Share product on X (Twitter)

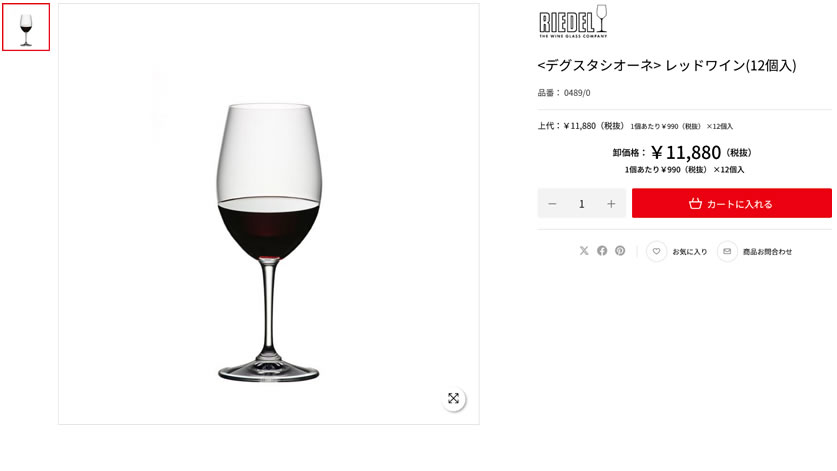tap(584, 250)
